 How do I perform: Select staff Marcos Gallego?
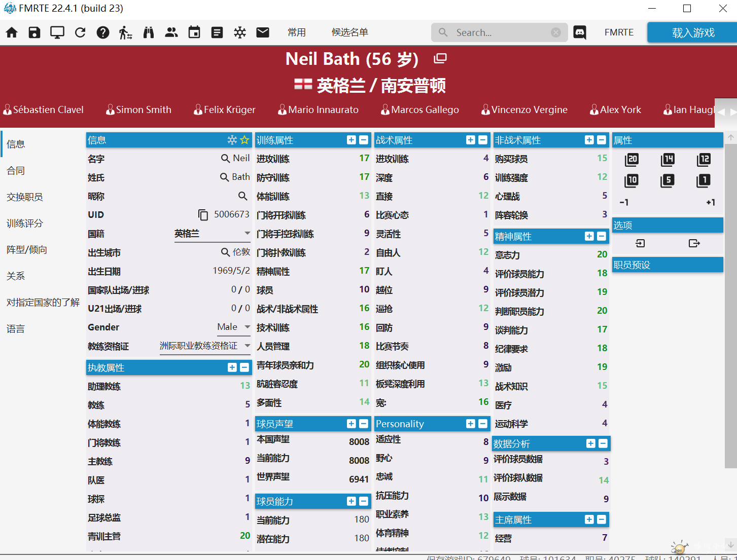(x=420, y=109)
